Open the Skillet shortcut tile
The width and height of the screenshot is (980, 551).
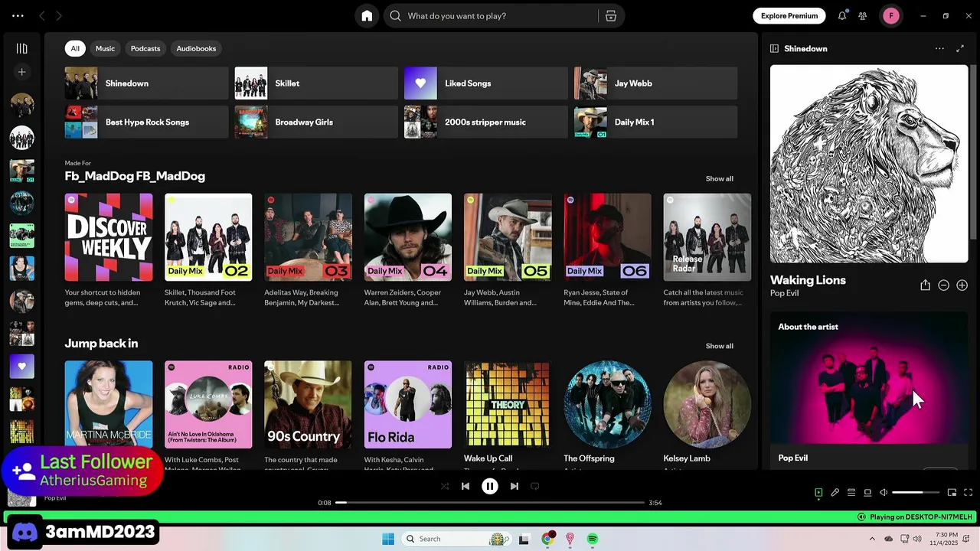click(x=316, y=83)
